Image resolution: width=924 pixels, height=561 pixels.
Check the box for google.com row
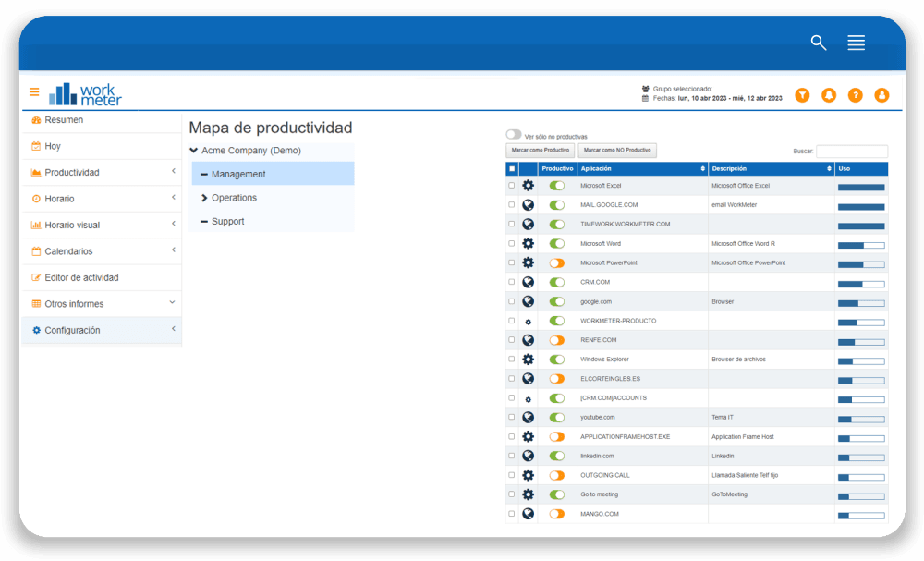coord(512,301)
